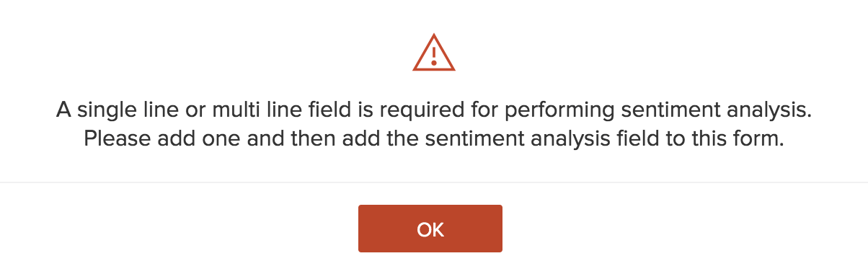Click the line starting "Please add one"
The width and height of the screenshot is (868, 274).
[x=434, y=138]
